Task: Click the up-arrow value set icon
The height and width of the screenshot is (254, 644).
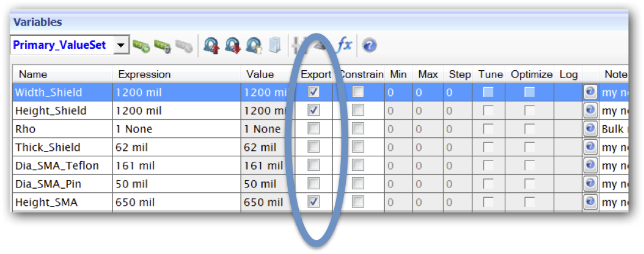Action: click(211, 45)
